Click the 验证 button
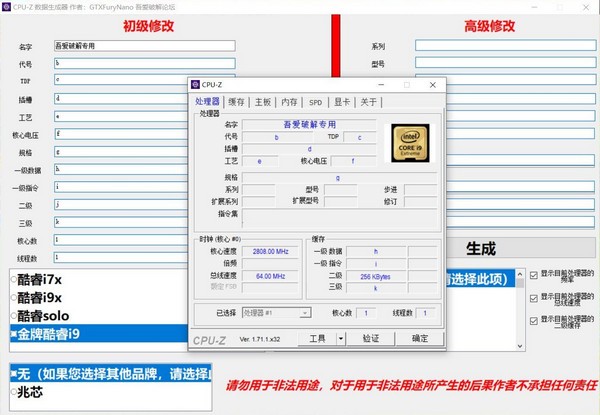The width and height of the screenshot is (600, 415). pos(371,339)
